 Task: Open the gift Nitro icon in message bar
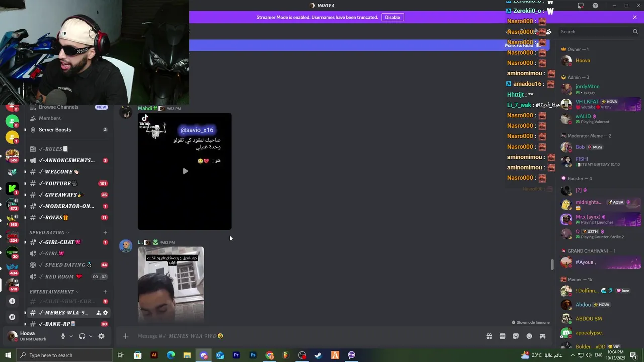coord(489,336)
